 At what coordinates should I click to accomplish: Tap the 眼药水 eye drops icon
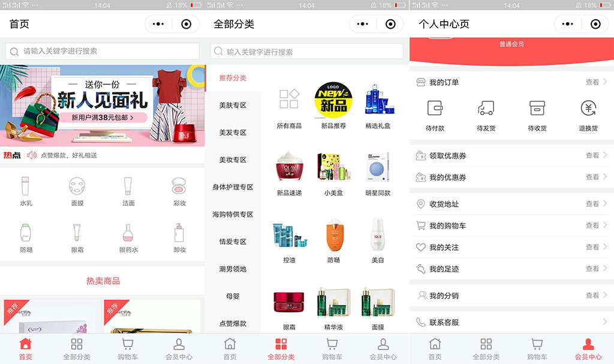pos(128,233)
